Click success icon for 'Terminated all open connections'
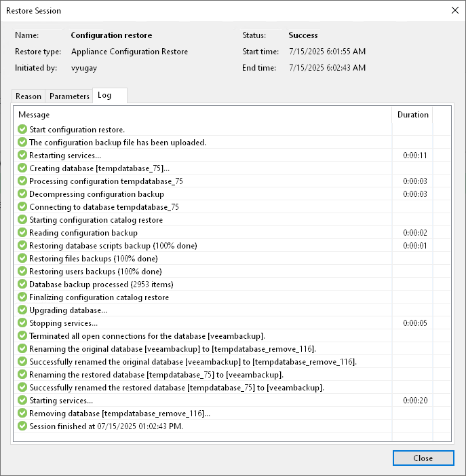This screenshot has width=466, height=476. (x=22, y=335)
